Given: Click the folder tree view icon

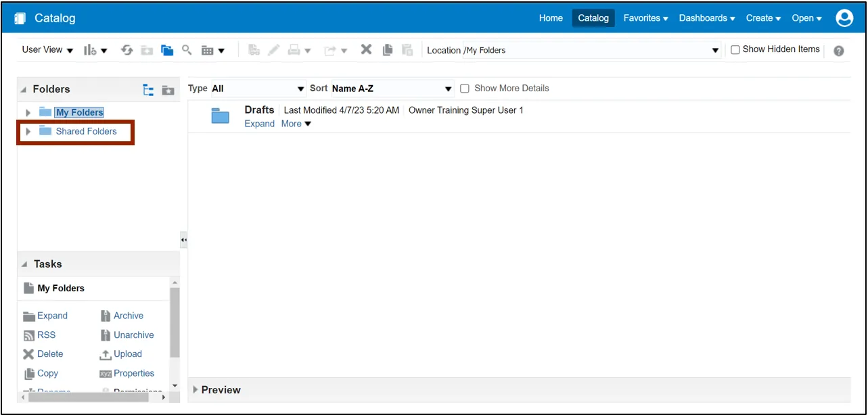Looking at the screenshot, I should [x=148, y=90].
